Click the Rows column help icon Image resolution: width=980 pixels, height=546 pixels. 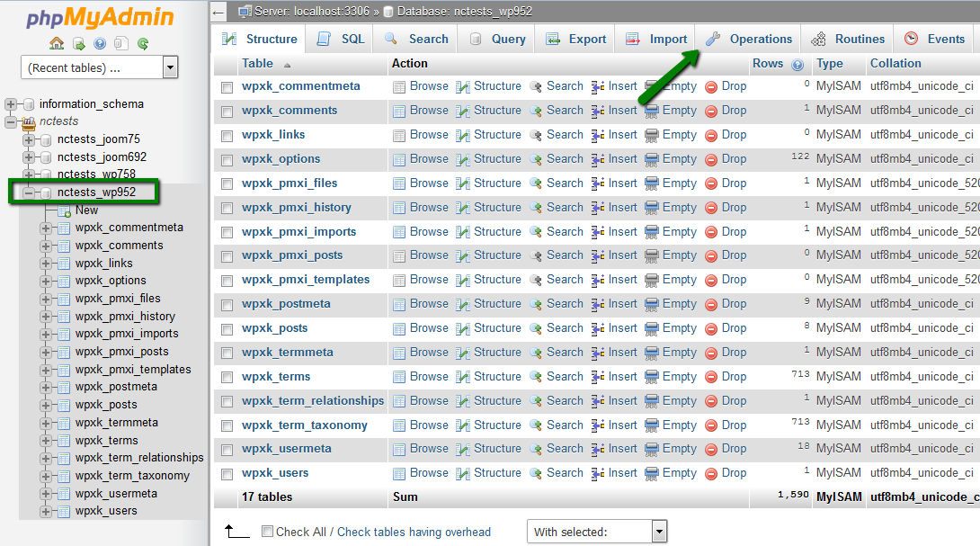[x=797, y=65]
